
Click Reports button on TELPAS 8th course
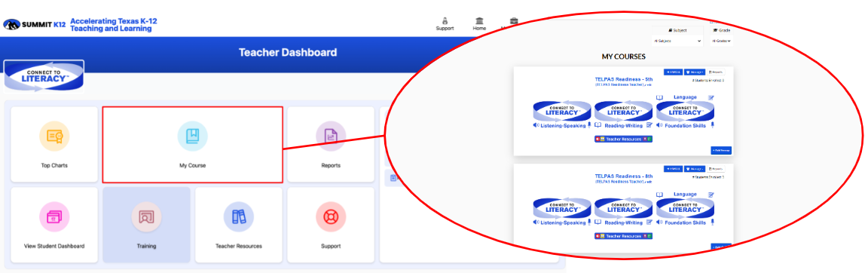pyautogui.click(x=716, y=169)
